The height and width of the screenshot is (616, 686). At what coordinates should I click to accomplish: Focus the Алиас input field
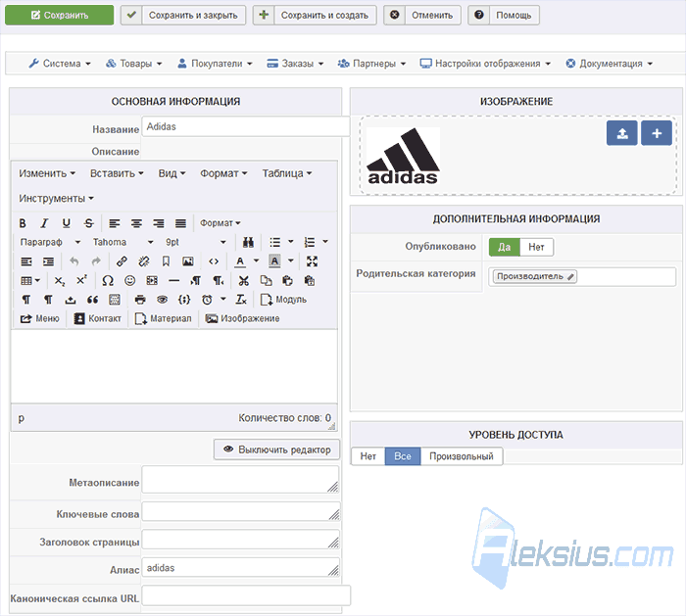(241, 568)
